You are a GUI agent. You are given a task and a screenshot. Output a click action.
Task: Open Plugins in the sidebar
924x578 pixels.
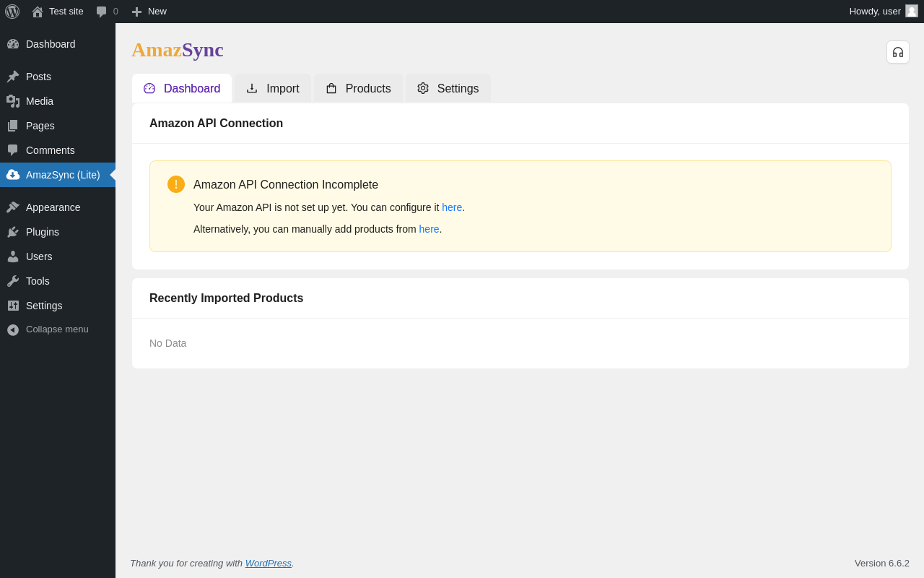coord(43,232)
